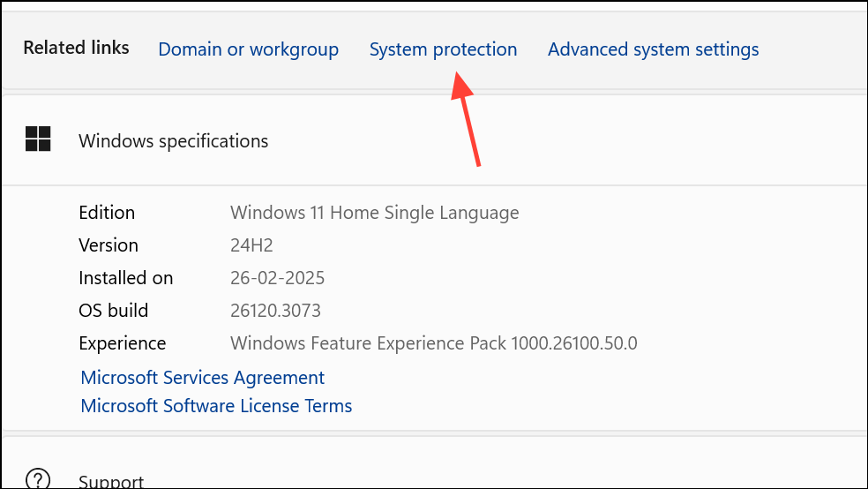Click the Installed on label
Screen dimensions: 868x489
pos(125,278)
